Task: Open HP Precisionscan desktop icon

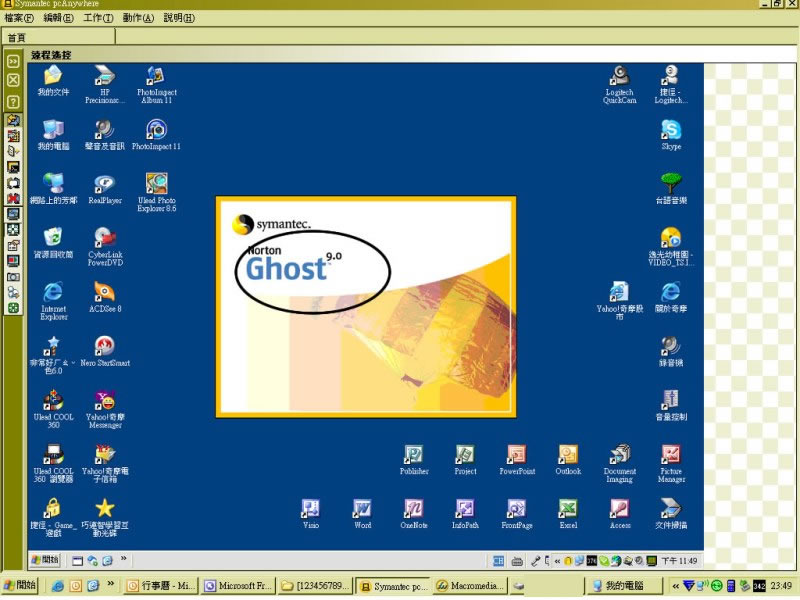Action: (x=105, y=85)
